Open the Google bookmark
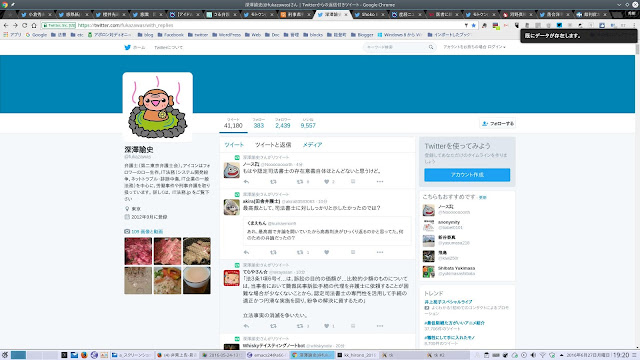 coord(36,35)
